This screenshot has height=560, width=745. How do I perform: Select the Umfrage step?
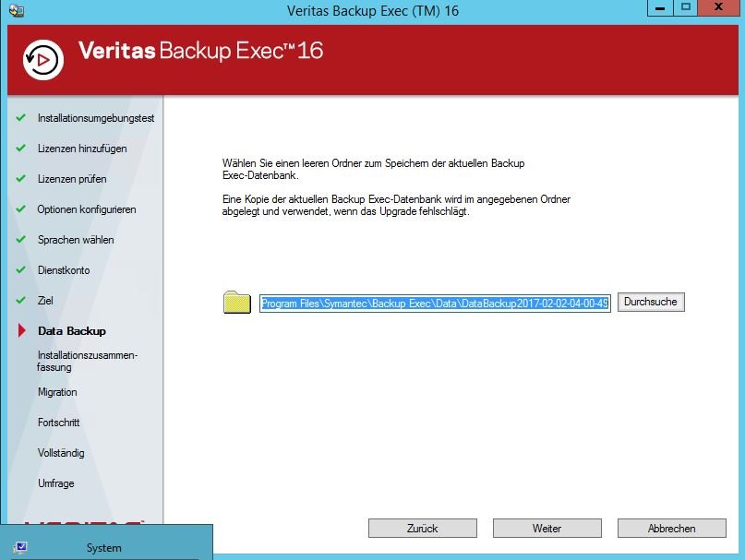tap(56, 483)
